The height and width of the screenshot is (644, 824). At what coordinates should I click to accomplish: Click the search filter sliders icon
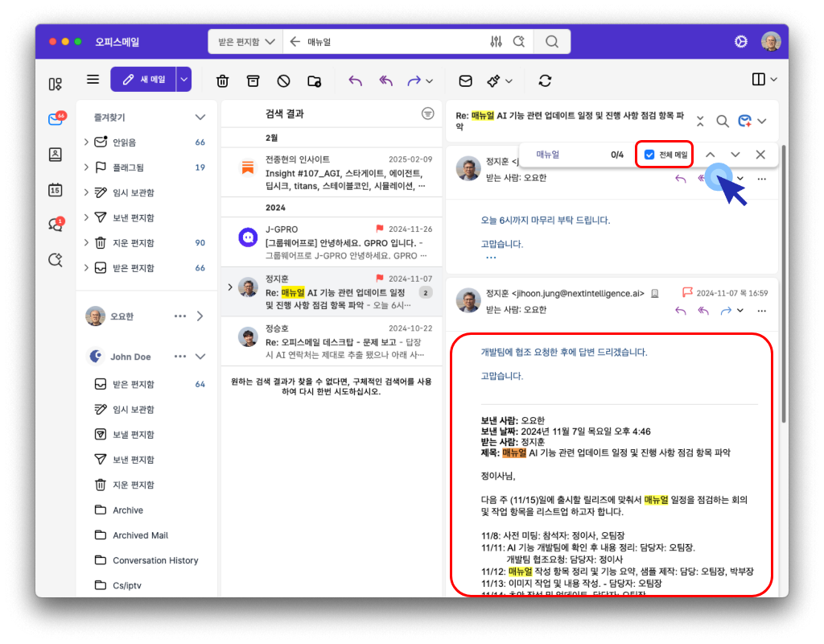(x=496, y=42)
